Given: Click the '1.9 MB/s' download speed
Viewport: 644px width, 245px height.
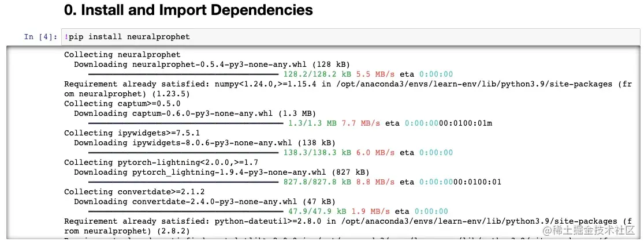Looking at the screenshot, I should [370, 212].
